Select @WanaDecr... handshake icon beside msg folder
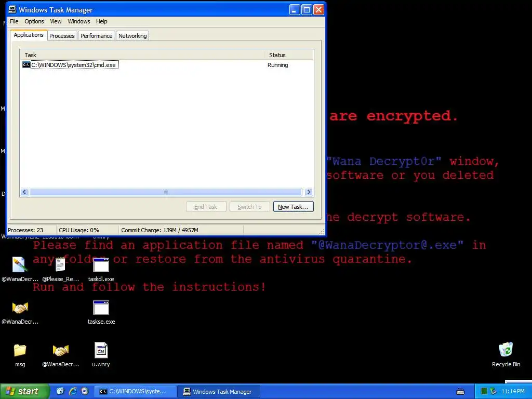The height and width of the screenshot is (399, 532). pyautogui.click(x=60, y=355)
